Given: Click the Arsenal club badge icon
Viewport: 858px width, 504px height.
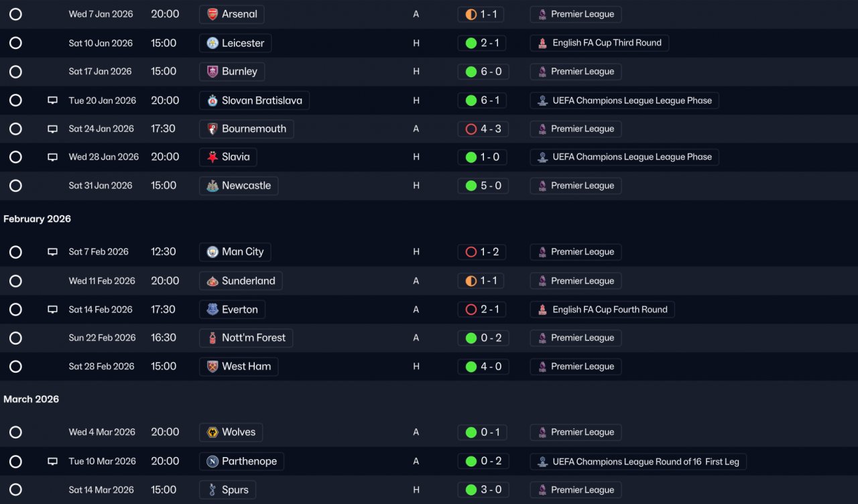Looking at the screenshot, I should 212,14.
